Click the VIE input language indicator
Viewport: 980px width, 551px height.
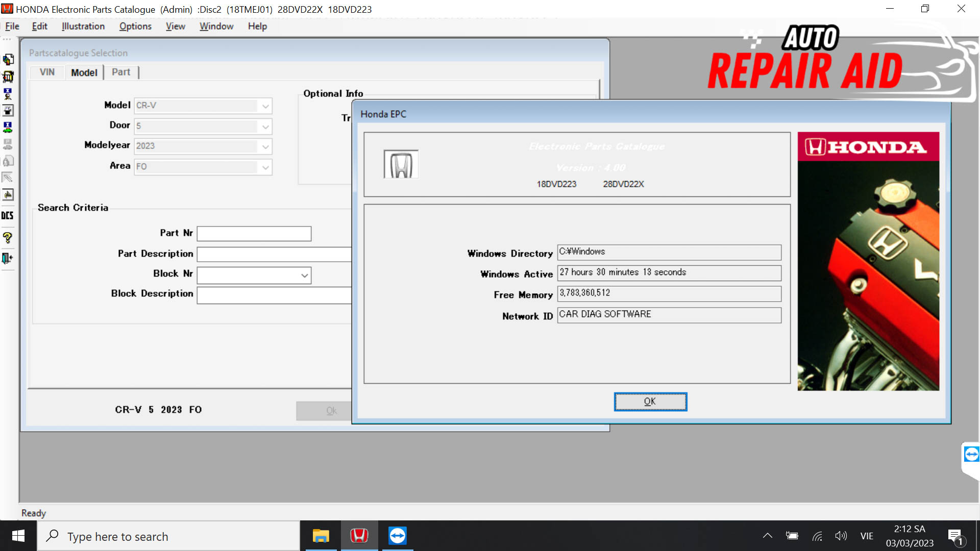tap(867, 536)
